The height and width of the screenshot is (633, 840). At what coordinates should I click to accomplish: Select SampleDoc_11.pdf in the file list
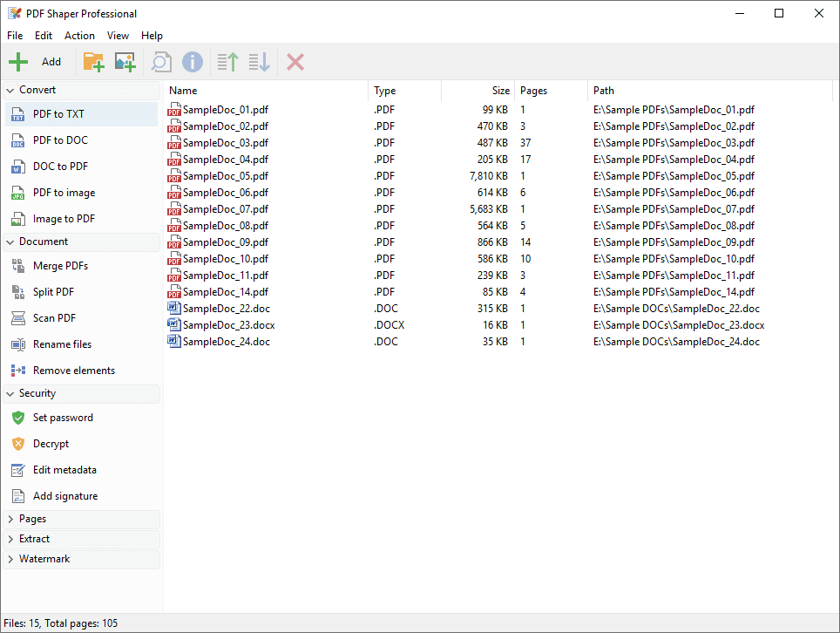[x=226, y=276]
